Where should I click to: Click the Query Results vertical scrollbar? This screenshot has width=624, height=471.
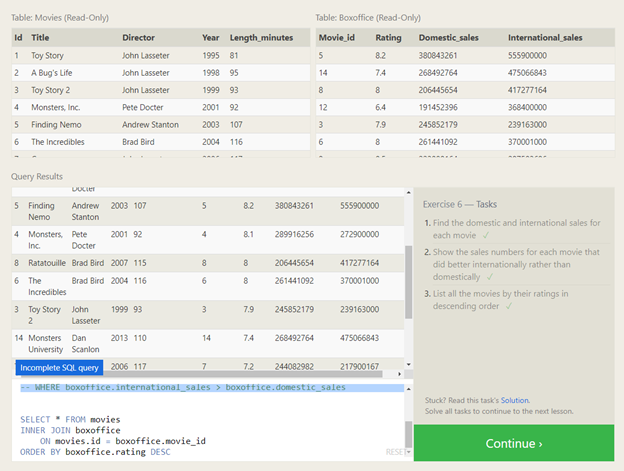pyautogui.click(x=407, y=280)
